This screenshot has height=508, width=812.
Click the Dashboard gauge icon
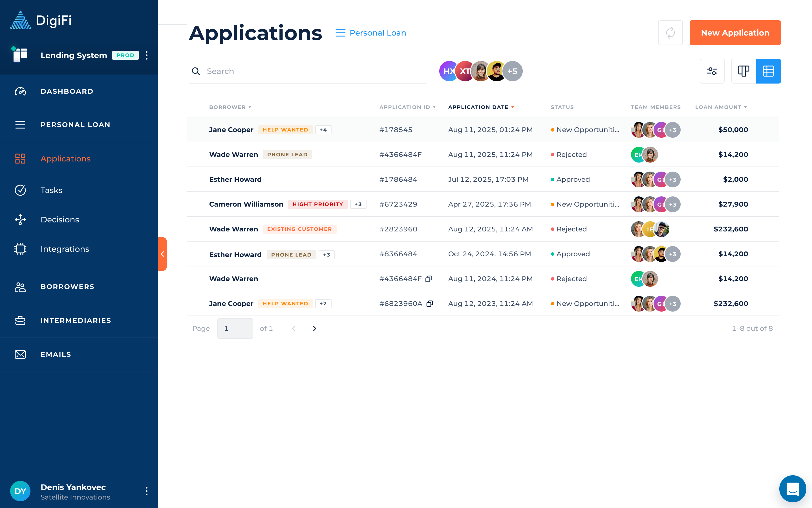[20, 91]
